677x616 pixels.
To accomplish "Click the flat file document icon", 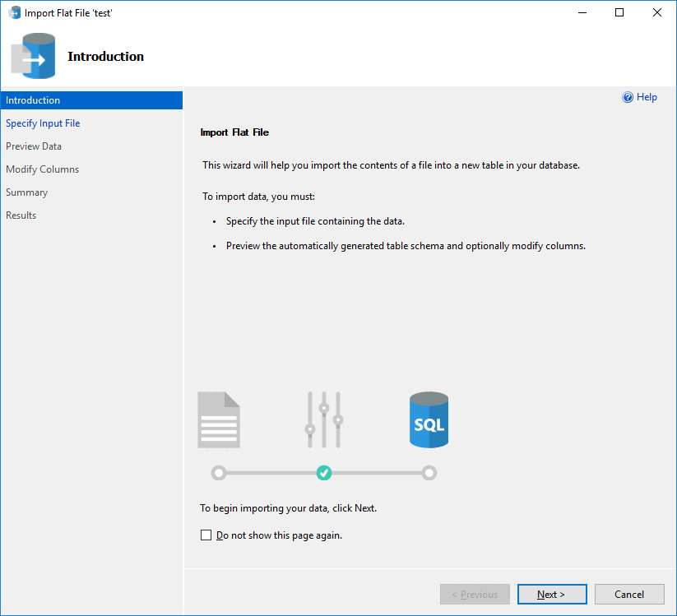I will (x=218, y=419).
